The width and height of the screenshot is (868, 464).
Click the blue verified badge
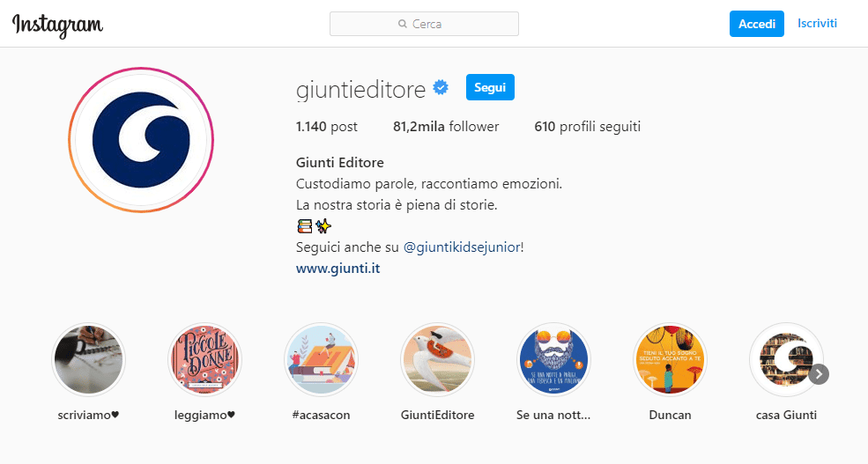[441, 87]
